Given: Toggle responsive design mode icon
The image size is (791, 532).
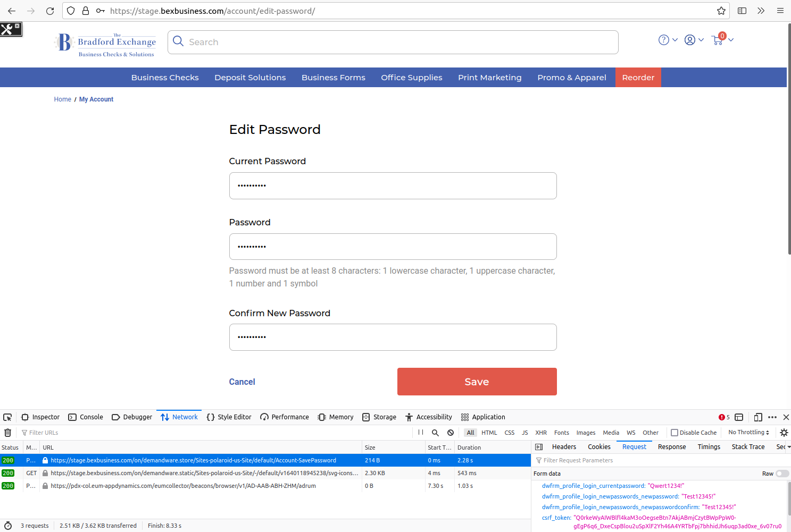Looking at the screenshot, I should pyautogui.click(x=758, y=417).
